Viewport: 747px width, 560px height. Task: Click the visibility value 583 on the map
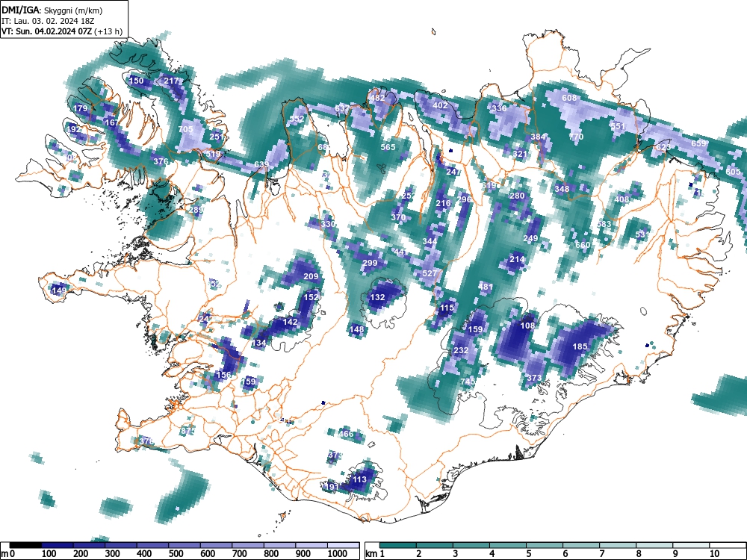pos(604,224)
